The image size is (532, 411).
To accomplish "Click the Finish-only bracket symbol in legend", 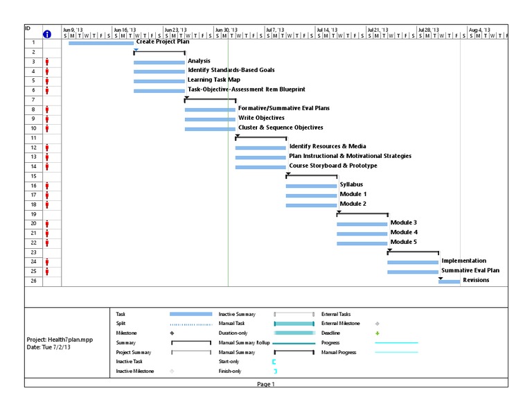I will [x=275, y=371].
